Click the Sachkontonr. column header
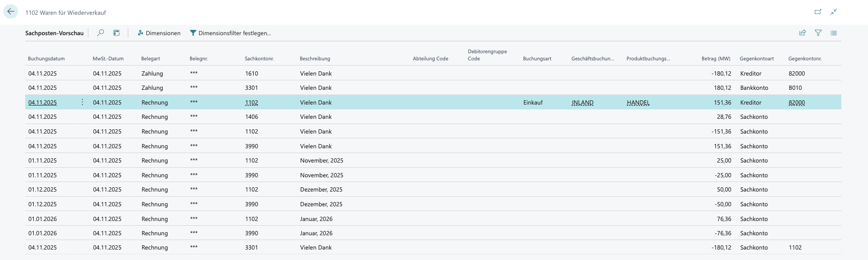 [x=259, y=58]
